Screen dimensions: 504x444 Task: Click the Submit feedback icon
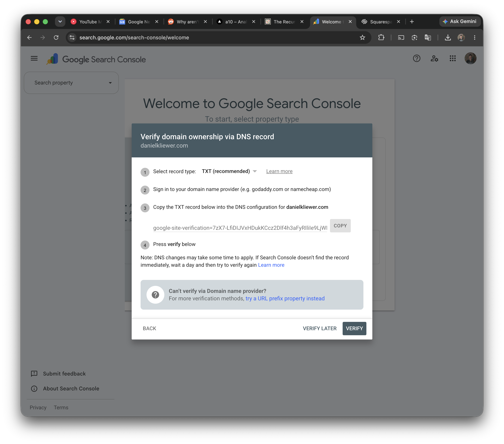coord(34,373)
